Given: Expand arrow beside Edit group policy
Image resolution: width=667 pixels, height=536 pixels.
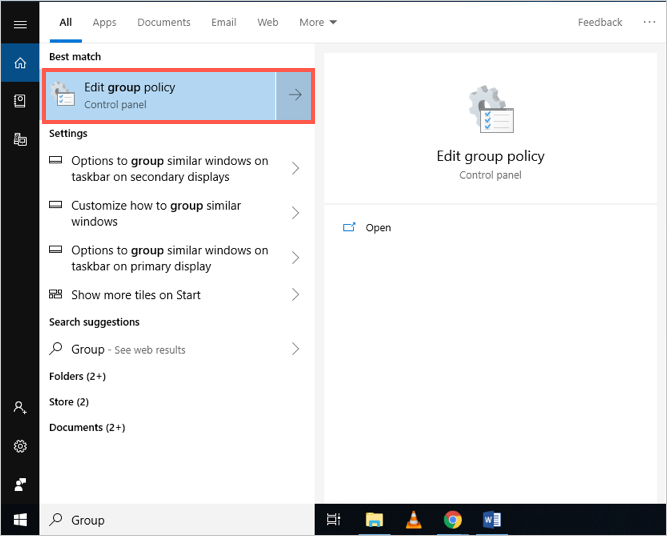Looking at the screenshot, I should coord(295,95).
